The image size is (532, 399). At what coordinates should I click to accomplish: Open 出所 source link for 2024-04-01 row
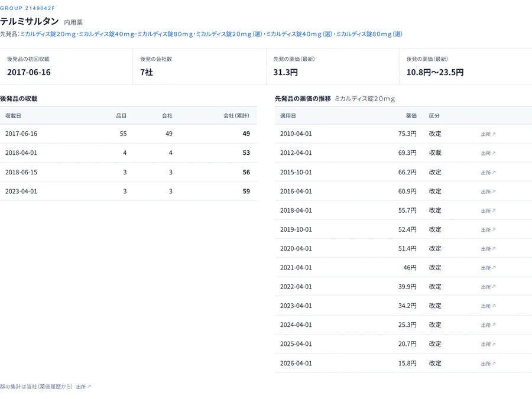click(x=488, y=325)
